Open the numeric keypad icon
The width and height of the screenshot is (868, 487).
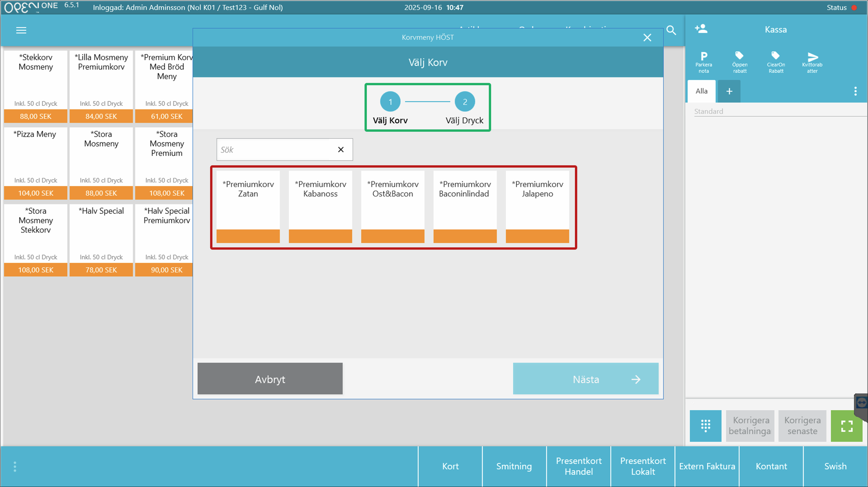(x=705, y=426)
